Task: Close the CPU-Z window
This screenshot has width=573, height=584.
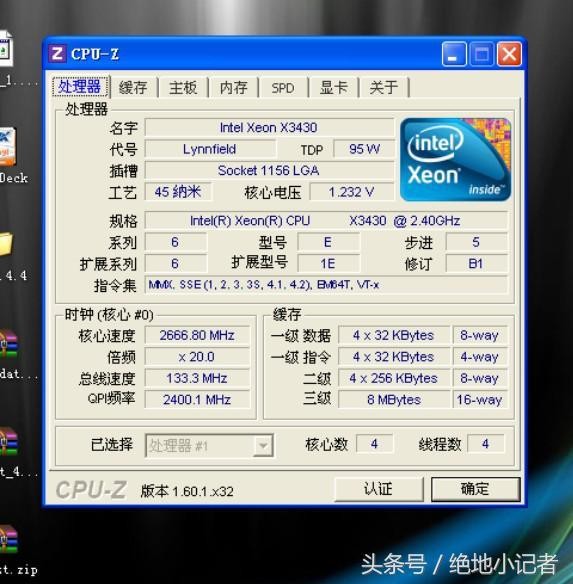Action: click(509, 54)
